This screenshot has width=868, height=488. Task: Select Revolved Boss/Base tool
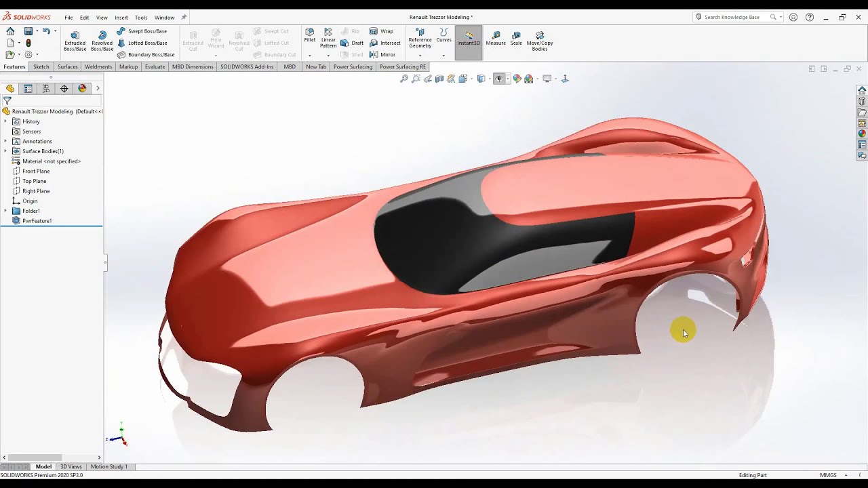click(102, 41)
